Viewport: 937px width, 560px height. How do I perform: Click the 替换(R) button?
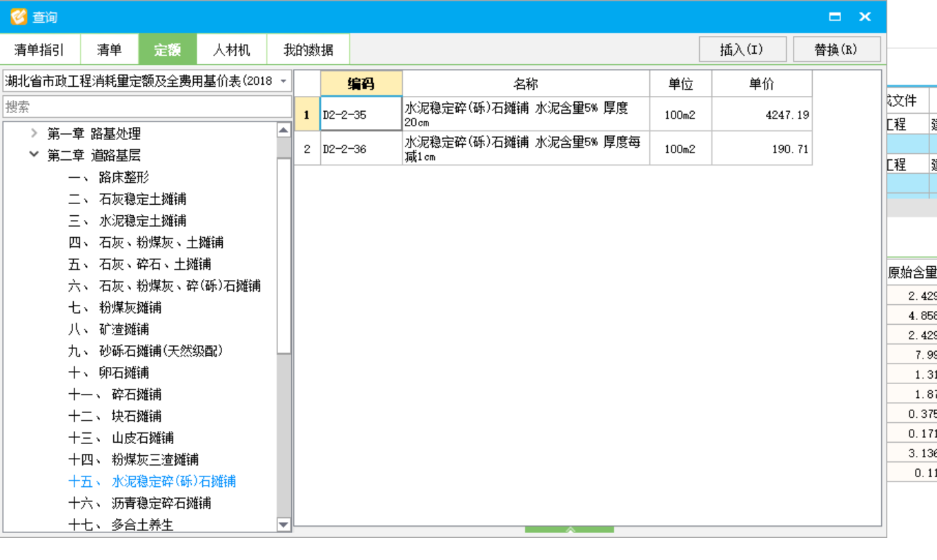coord(836,50)
